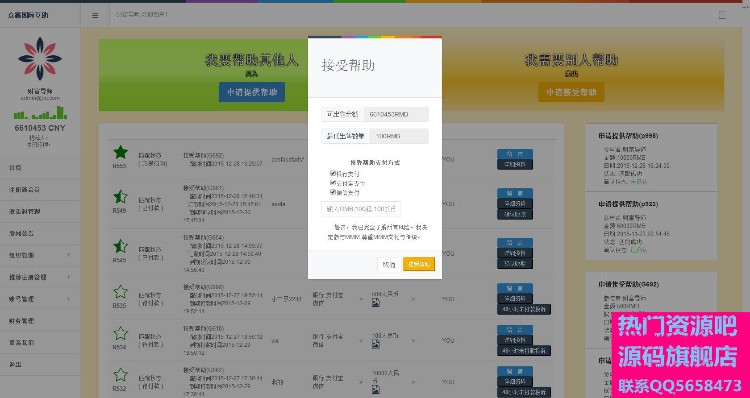The width and height of the screenshot is (750, 398).
Task: Click the blue button in row R553
Action: (x=515, y=154)
